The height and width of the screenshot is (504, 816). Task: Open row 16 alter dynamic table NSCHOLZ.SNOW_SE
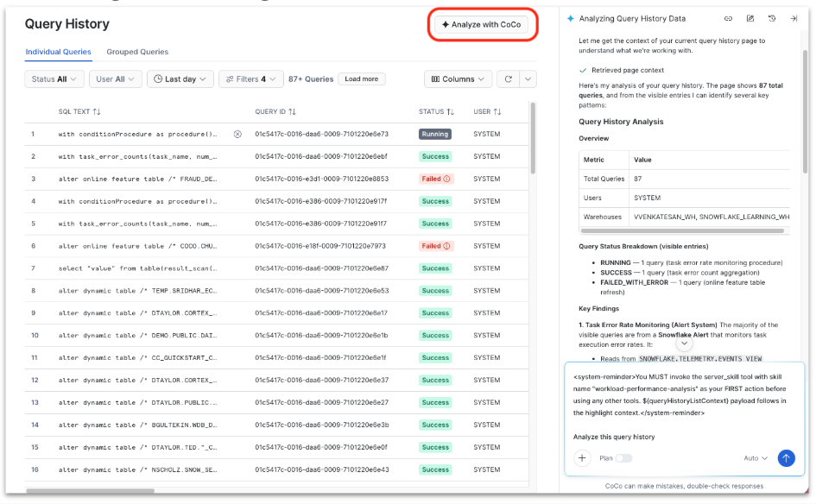138,469
